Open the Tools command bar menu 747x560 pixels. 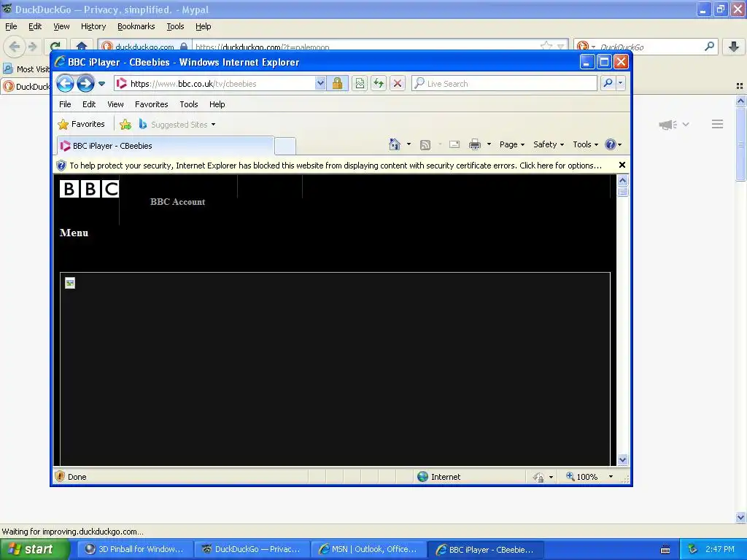click(x=585, y=144)
